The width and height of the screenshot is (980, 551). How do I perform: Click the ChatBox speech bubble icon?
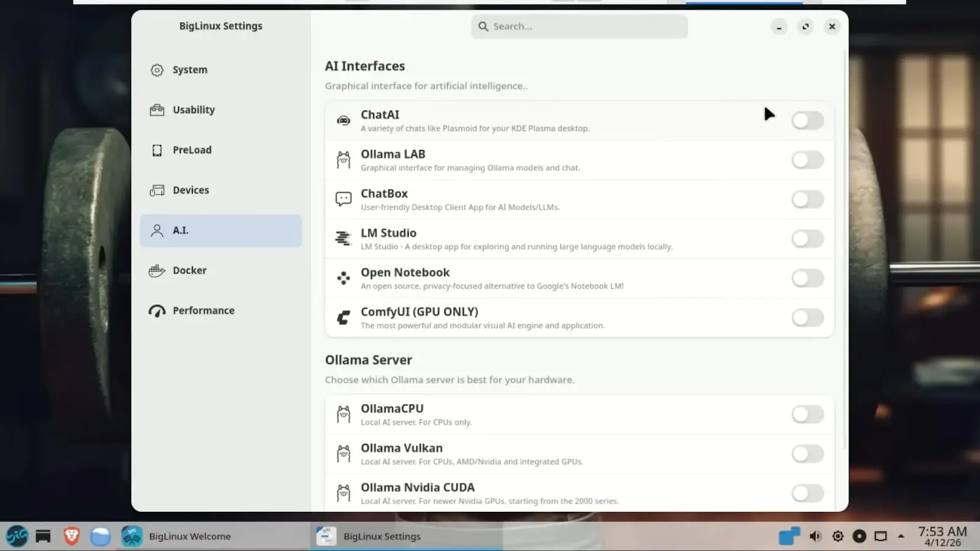tap(344, 199)
